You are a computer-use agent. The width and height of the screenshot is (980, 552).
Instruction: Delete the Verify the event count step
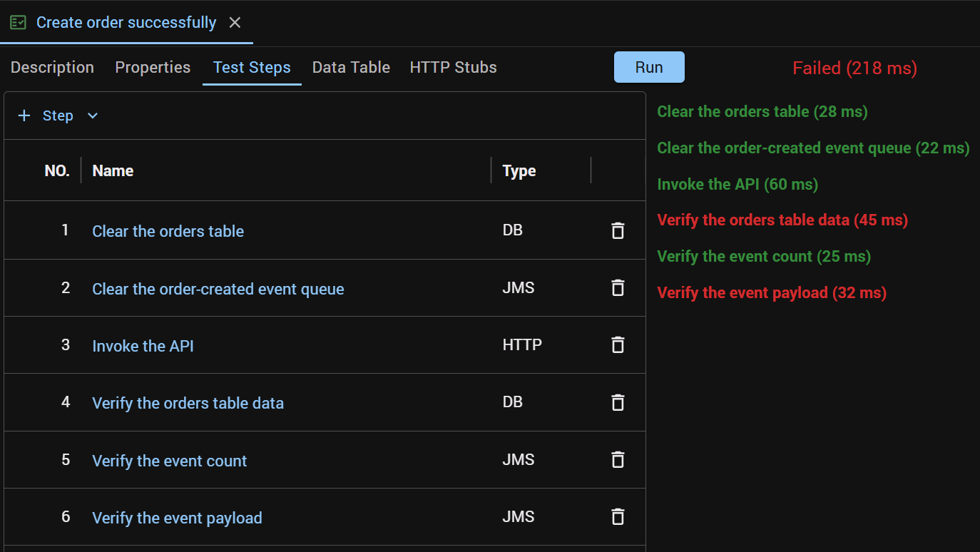(x=618, y=460)
